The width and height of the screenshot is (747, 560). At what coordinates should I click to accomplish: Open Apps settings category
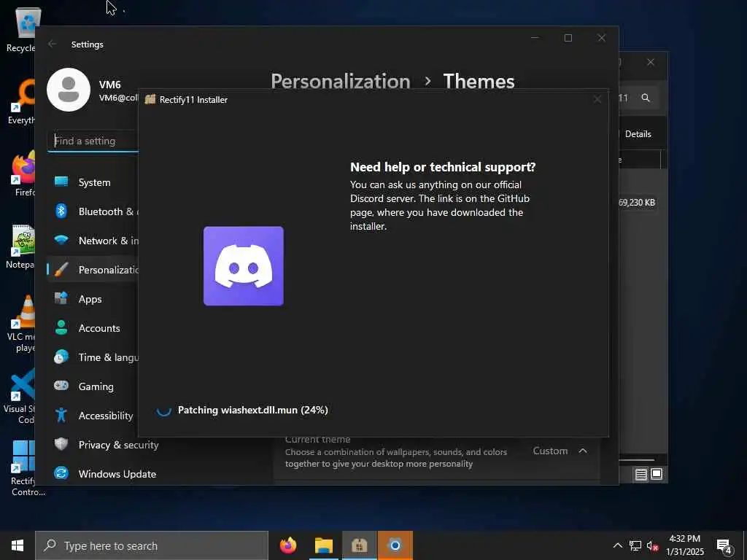(x=93, y=299)
